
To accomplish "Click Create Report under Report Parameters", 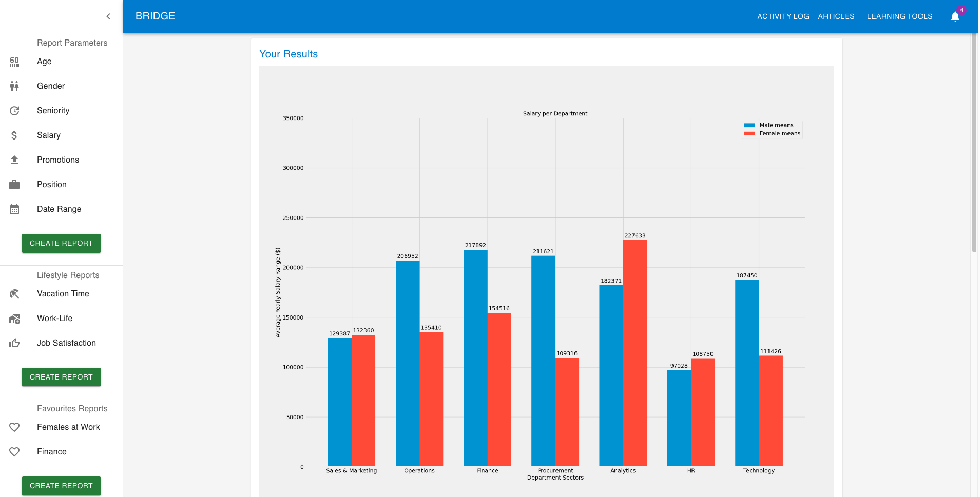I will click(61, 243).
